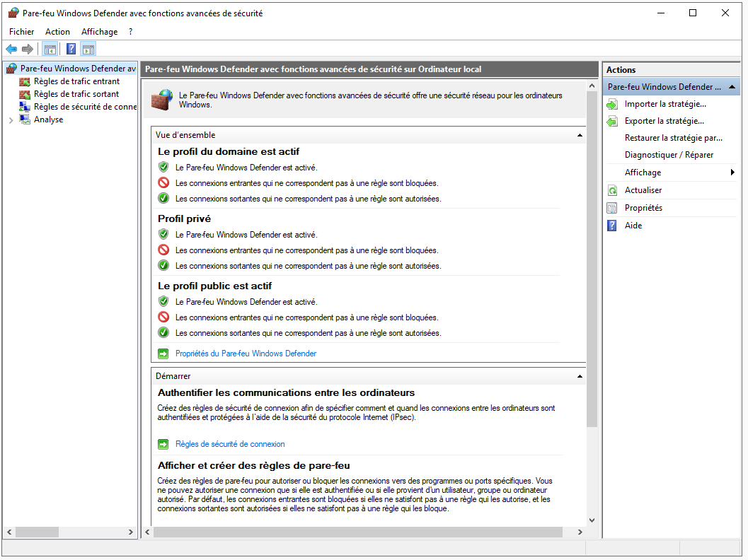This screenshot has width=748, height=560.
Task: Expand the Analyse tree node
Action: coord(11,121)
